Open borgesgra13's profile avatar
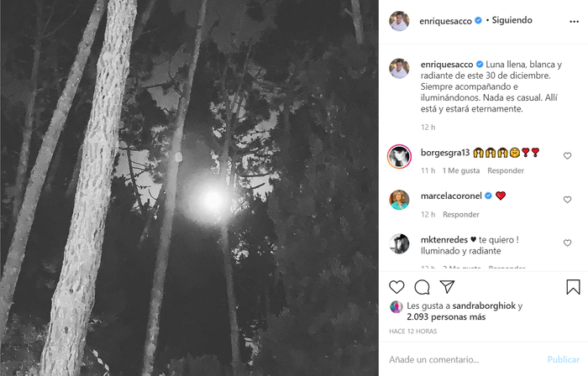Viewport: 588px width, 376px height. 399,156
